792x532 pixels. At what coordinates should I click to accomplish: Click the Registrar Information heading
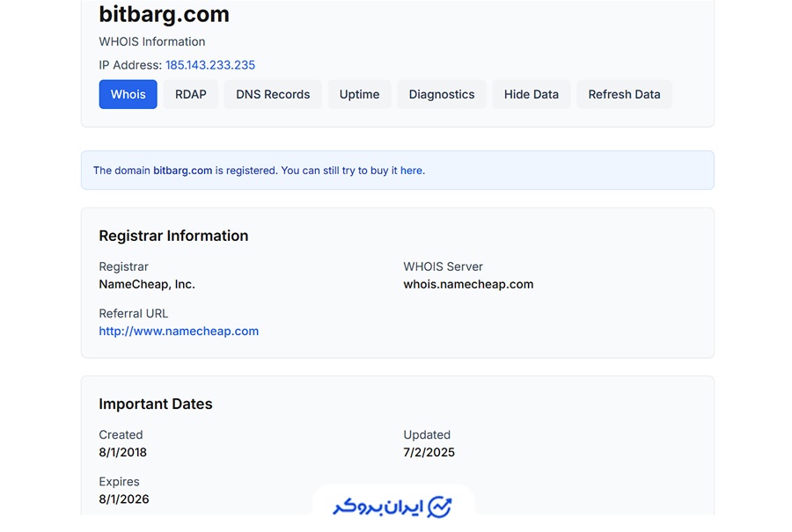coord(173,236)
